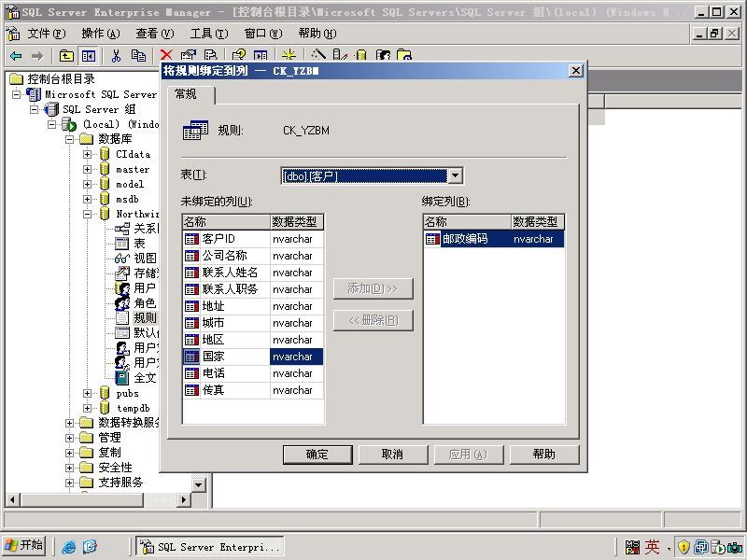Open the 工具(T) menu

point(209,34)
